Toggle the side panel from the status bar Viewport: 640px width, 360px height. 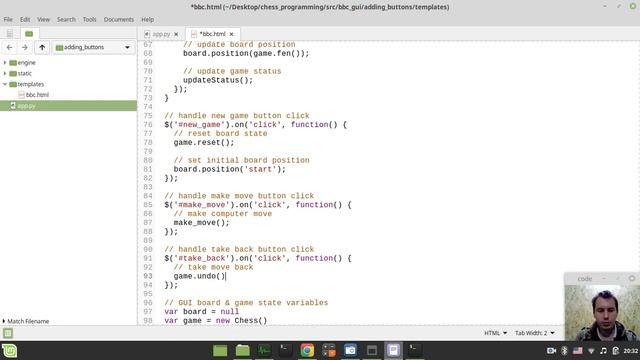(8, 333)
